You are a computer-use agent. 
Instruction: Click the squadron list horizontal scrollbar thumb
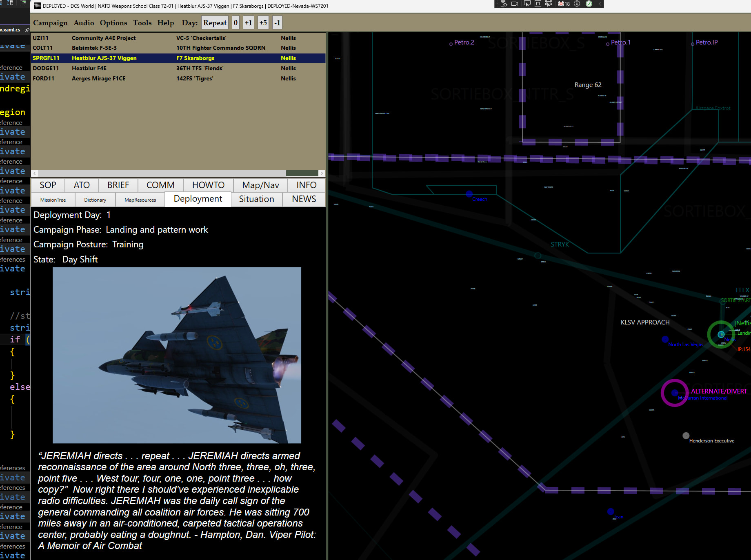tap(302, 173)
